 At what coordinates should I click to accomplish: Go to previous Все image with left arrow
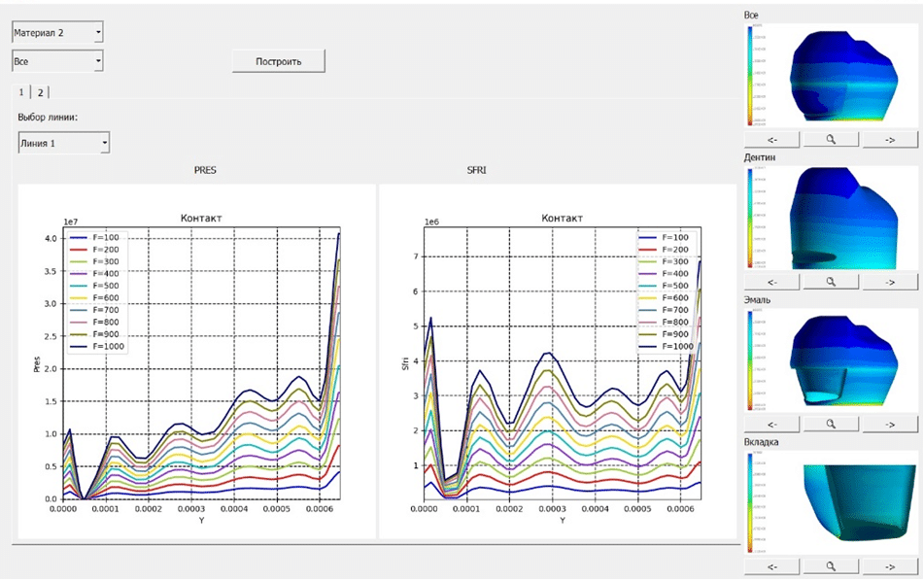[x=772, y=140]
